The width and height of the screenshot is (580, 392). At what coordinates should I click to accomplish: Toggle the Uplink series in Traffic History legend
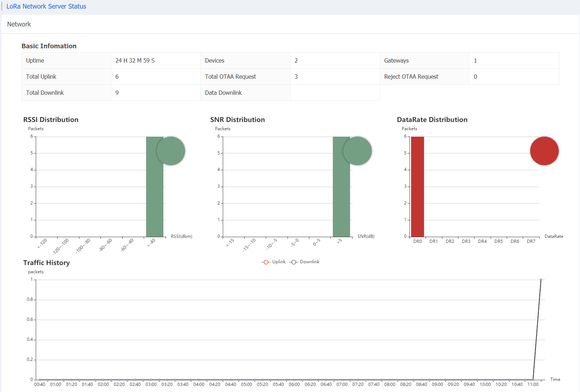[274, 262]
